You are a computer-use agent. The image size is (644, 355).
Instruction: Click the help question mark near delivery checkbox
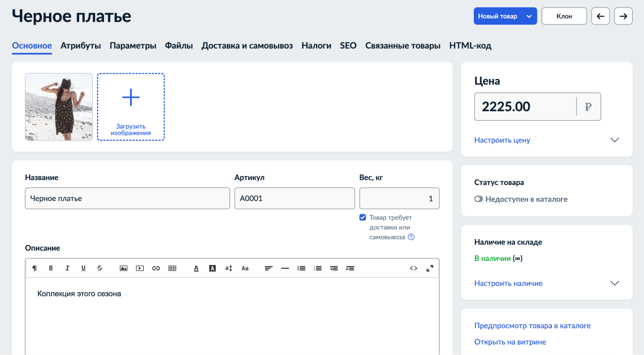pyautogui.click(x=411, y=237)
